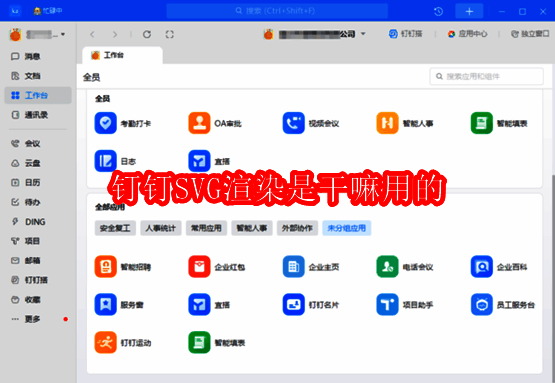Open the 员工服务台 employee service desk app
This screenshot has height=383, width=555.
click(x=503, y=304)
